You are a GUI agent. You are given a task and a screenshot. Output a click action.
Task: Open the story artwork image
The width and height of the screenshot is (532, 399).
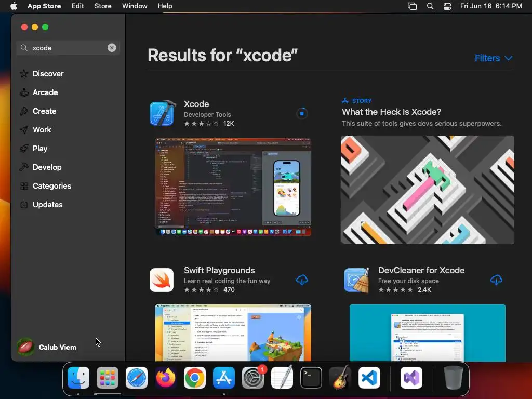[x=427, y=190]
